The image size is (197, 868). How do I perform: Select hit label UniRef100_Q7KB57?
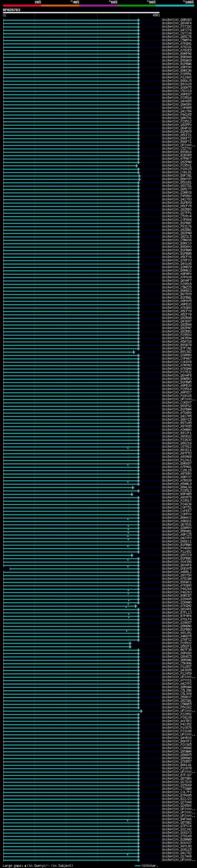tap(177, 761)
